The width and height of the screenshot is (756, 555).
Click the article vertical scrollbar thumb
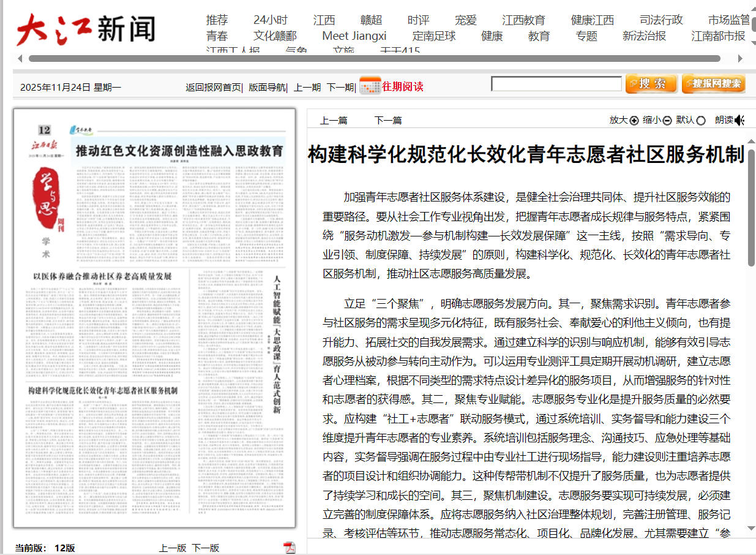point(751,207)
